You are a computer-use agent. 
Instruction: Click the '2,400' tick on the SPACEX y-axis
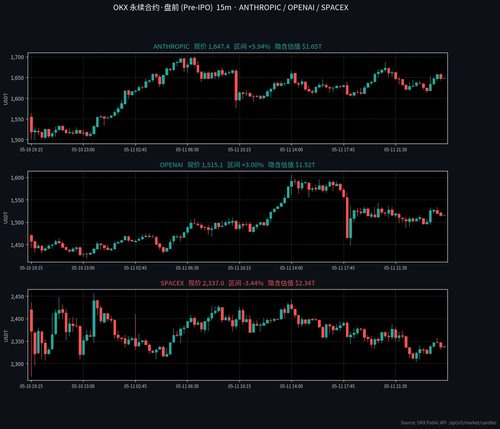pos(17,319)
